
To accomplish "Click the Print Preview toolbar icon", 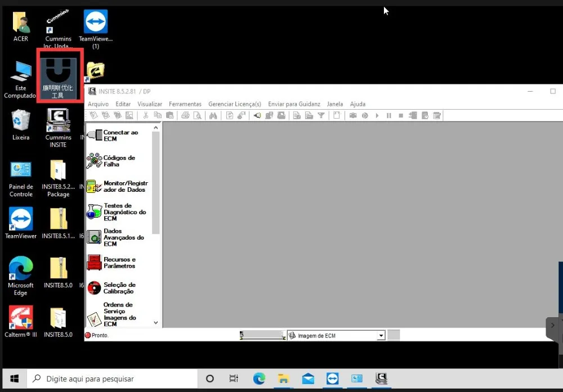I will [x=197, y=115].
